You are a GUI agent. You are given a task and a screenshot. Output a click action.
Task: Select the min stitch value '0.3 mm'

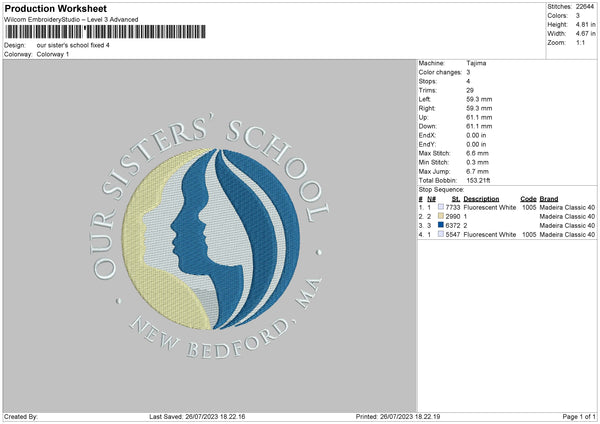(477, 162)
